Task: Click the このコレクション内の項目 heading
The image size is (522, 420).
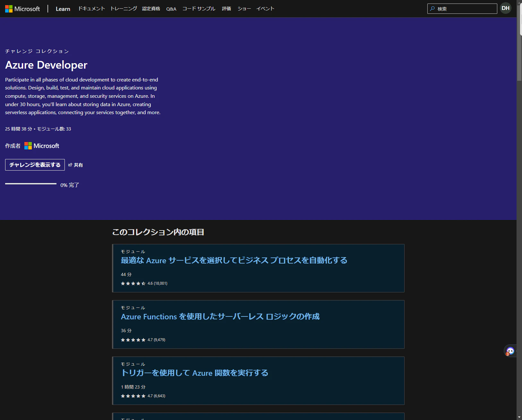Action: (158, 232)
